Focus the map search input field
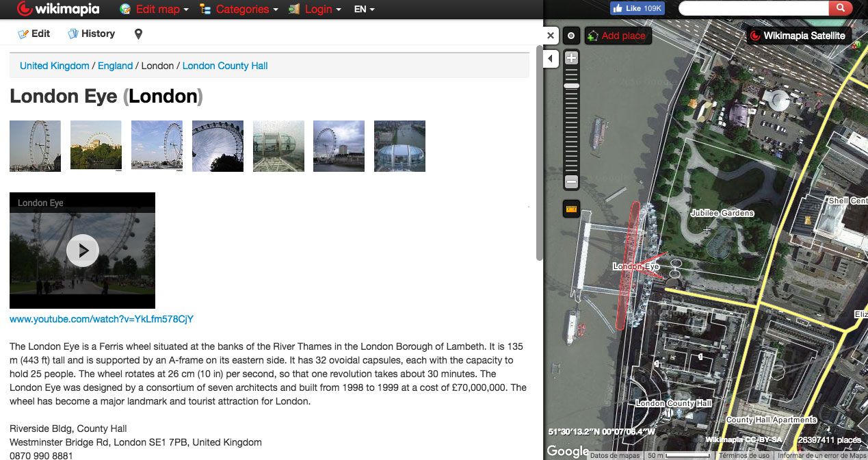 [x=753, y=9]
